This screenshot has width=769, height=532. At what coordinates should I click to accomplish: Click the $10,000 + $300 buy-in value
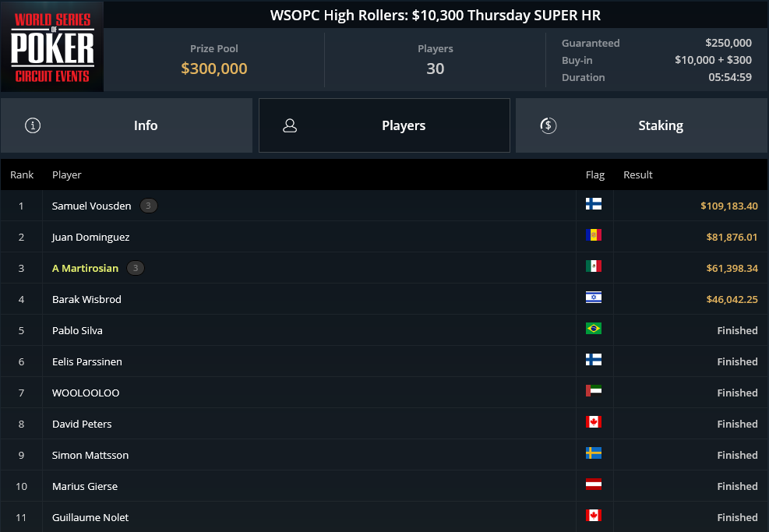tap(713, 60)
